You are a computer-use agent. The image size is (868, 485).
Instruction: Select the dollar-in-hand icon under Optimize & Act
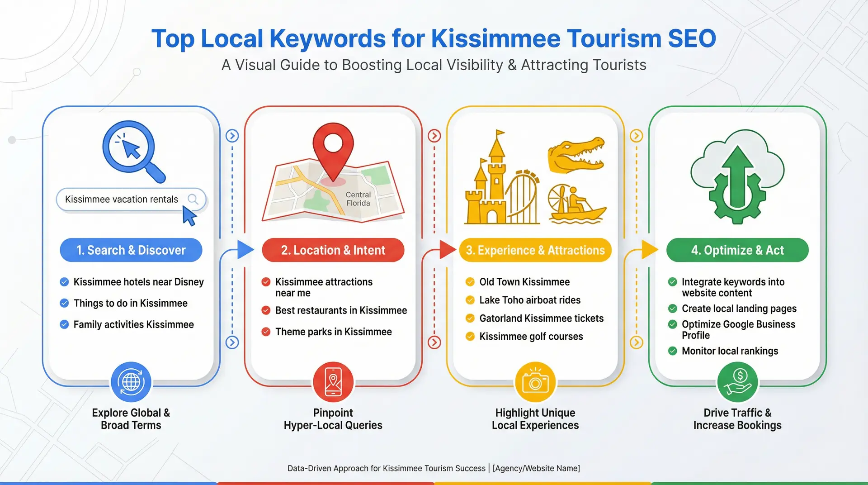(x=737, y=381)
